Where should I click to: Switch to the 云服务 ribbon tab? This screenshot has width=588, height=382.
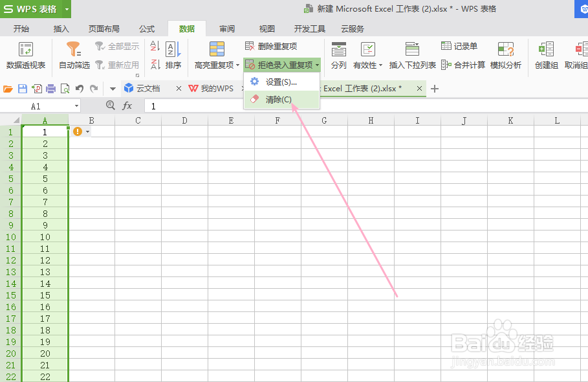click(352, 29)
